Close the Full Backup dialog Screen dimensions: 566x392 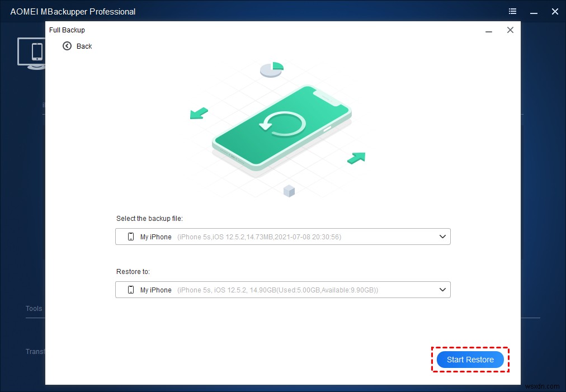click(x=510, y=30)
